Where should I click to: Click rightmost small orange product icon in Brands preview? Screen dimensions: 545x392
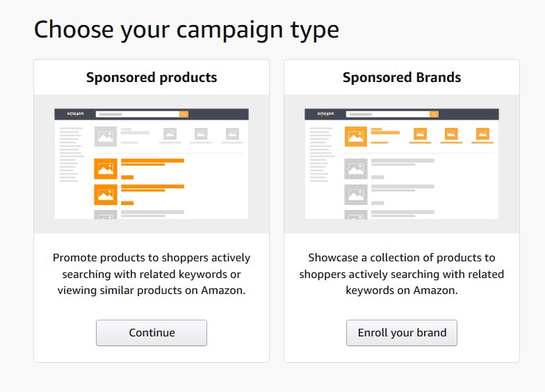pos(482,134)
